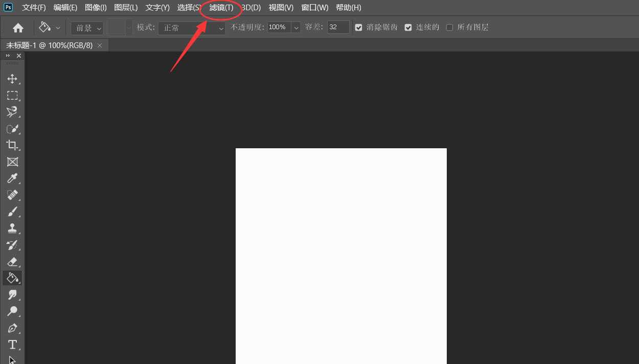639x364 pixels.
Task: Open the 不透明度 dropdown
Action: pyautogui.click(x=295, y=27)
